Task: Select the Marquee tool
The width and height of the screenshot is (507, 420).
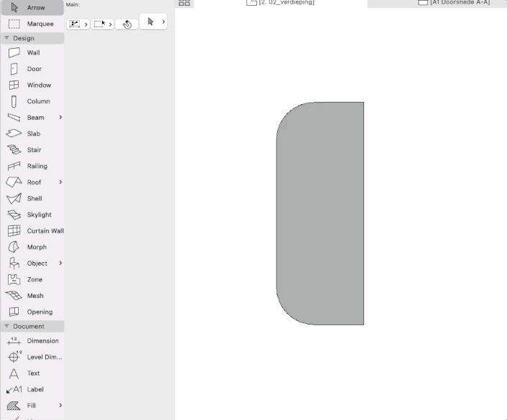Action: tap(32, 24)
